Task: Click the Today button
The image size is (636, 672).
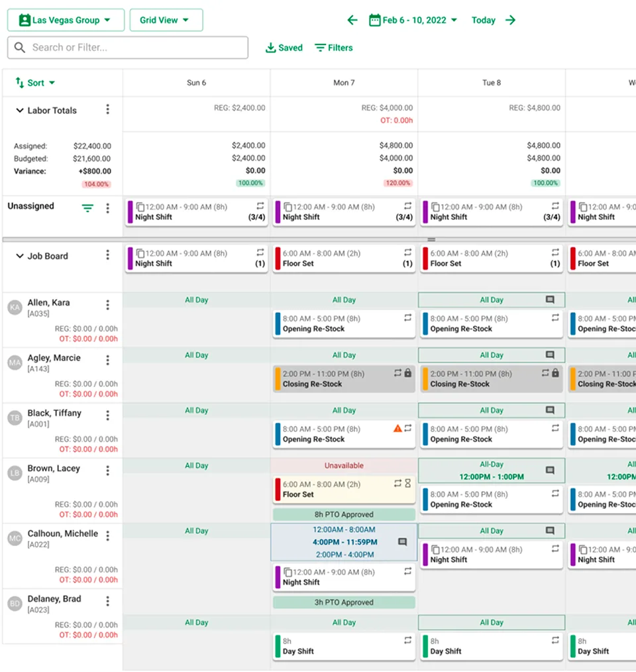Action: click(x=483, y=20)
